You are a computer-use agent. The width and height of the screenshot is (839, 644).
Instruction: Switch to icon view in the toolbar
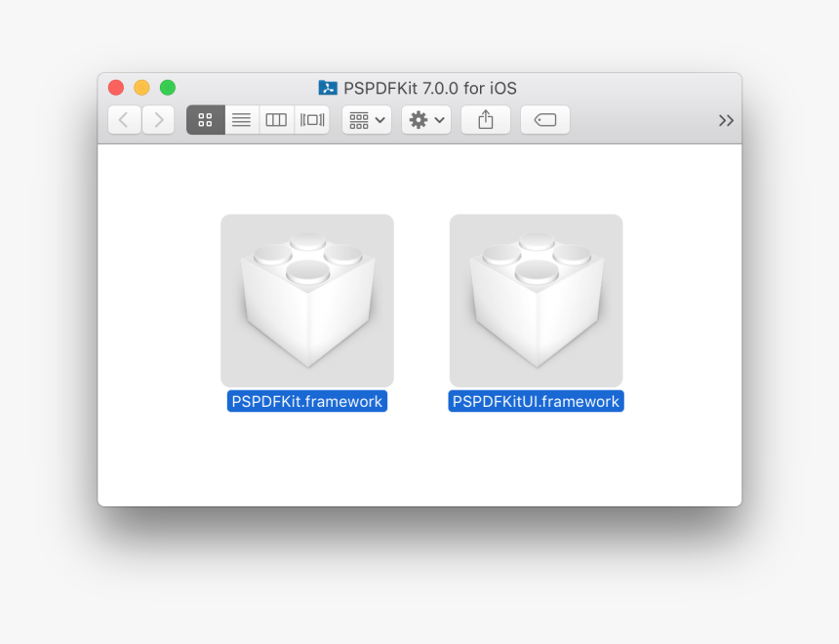click(x=205, y=119)
